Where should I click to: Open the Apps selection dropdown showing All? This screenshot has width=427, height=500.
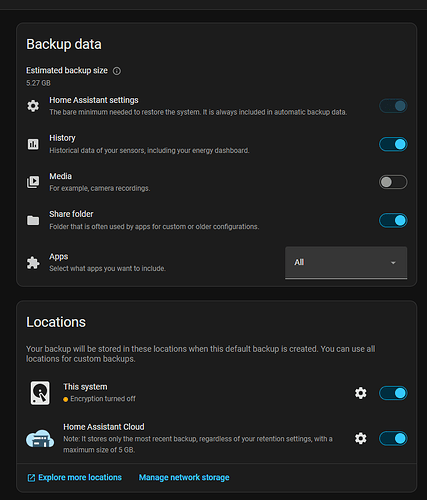point(346,263)
